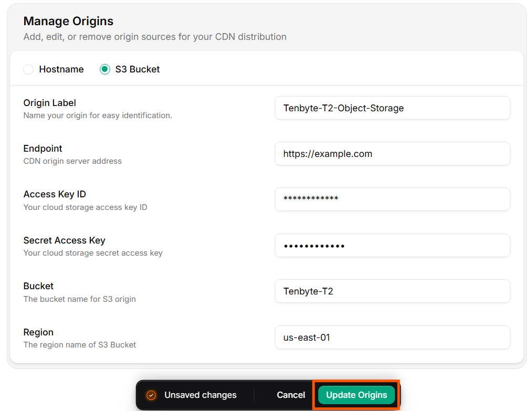Click the Unsaved changes label
The width and height of the screenshot is (532, 411).
pos(200,395)
